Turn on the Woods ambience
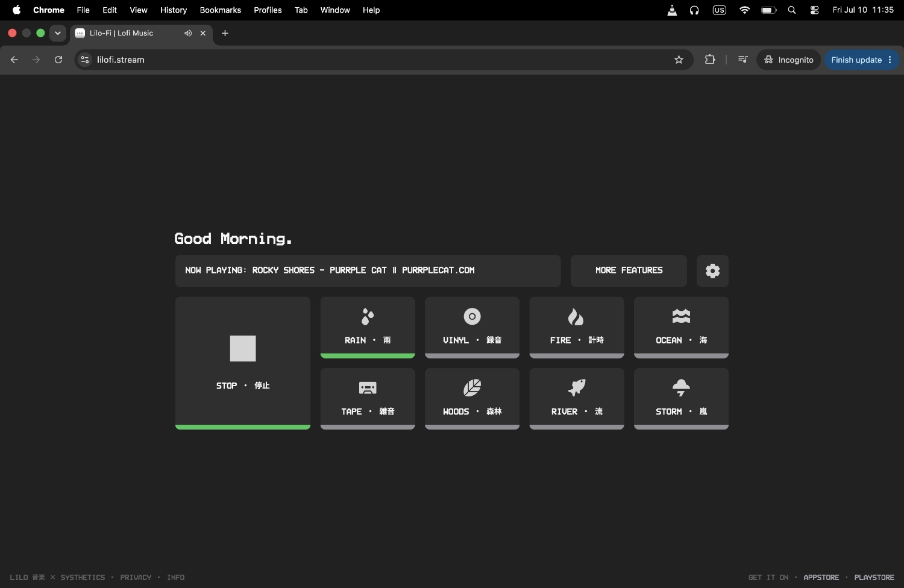 pos(472,399)
